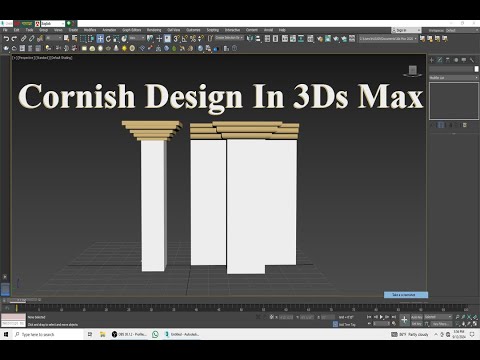The width and height of the screenshot is (480, 360).
Task: Toggle the Auto Key animation mode
Action: tap(417, 317)
